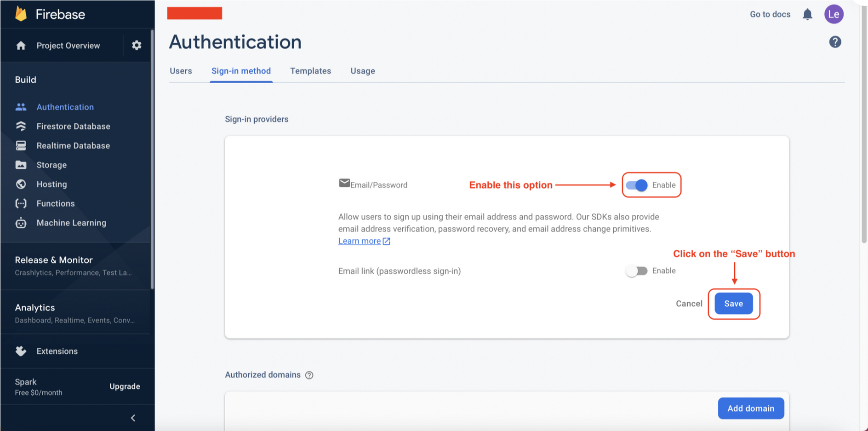Click the Machine Learning robot icon
The image size is (868, 431).
coord(21,223)
